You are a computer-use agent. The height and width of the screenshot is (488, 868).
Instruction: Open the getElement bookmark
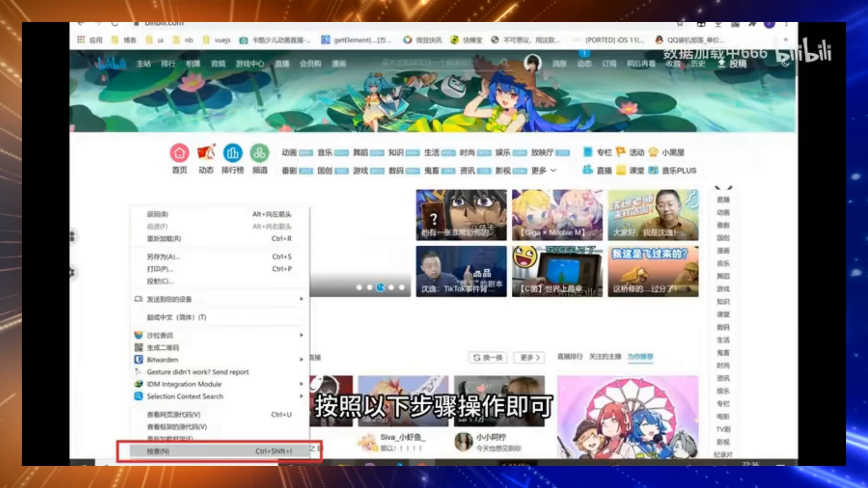356,40
